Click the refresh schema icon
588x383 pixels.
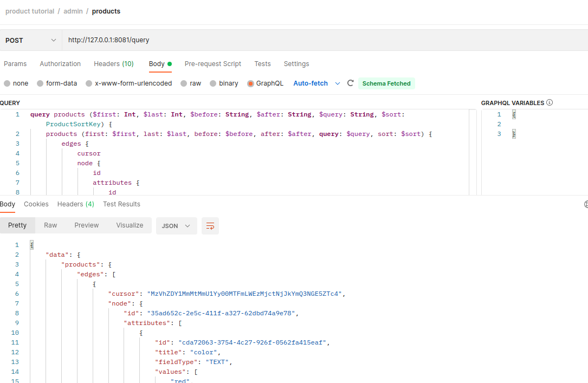click(351, 83)
